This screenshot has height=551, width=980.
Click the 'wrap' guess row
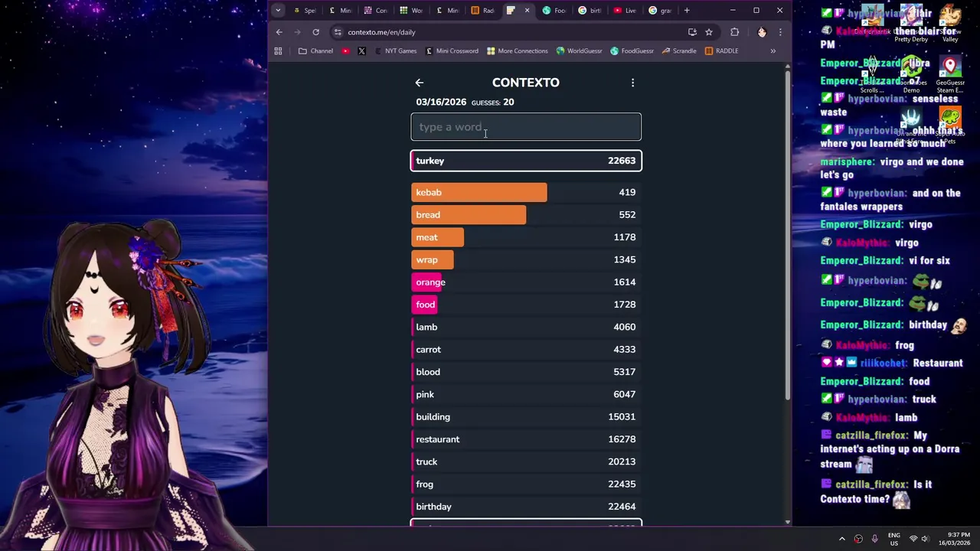(x=526, y=259)
